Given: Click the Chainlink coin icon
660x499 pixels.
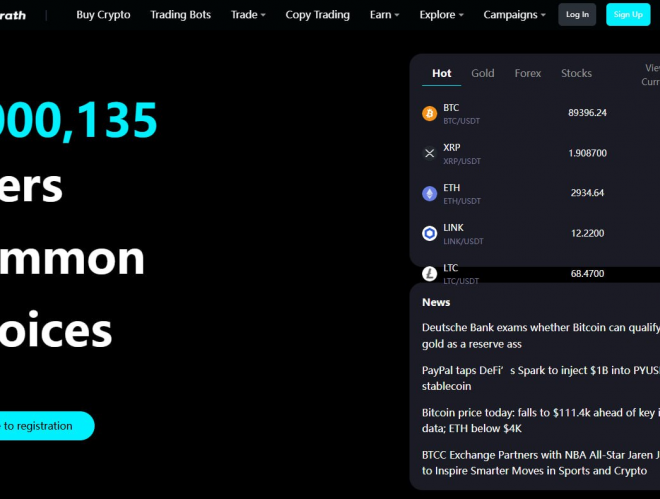Looking at the screenshot, I should 429,233.
